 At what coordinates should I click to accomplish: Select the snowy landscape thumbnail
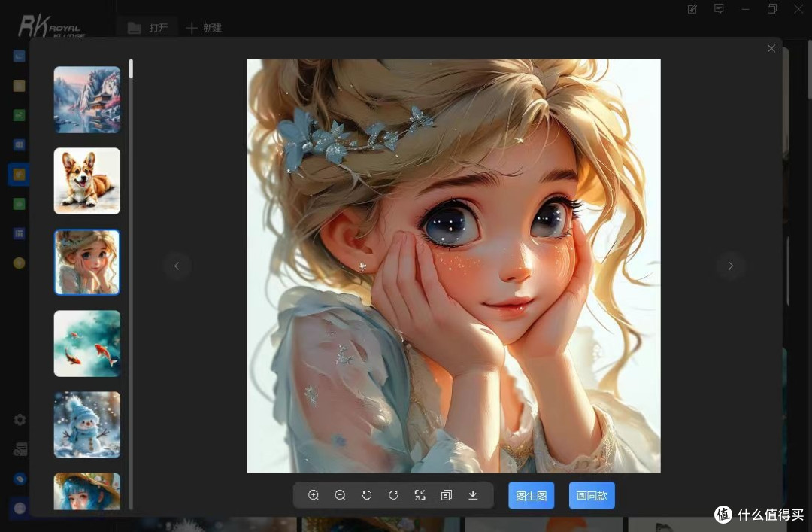pyautogui.click(x=87, y=99)
